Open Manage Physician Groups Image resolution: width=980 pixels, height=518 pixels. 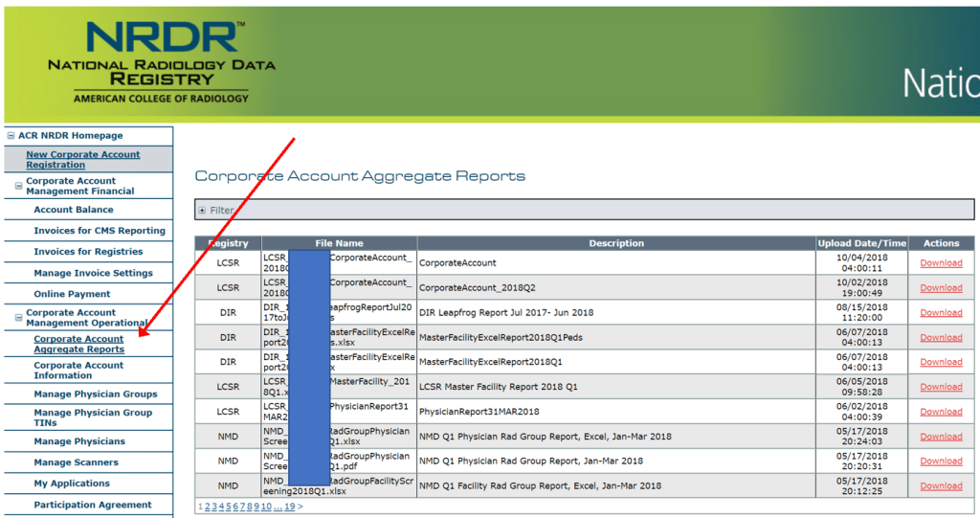(96, 394)
